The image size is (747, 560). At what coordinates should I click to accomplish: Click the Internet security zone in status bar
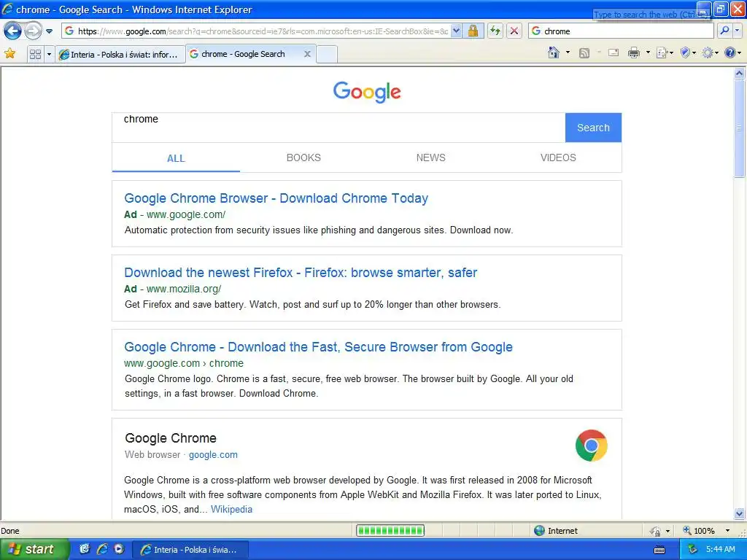point(556,531)
